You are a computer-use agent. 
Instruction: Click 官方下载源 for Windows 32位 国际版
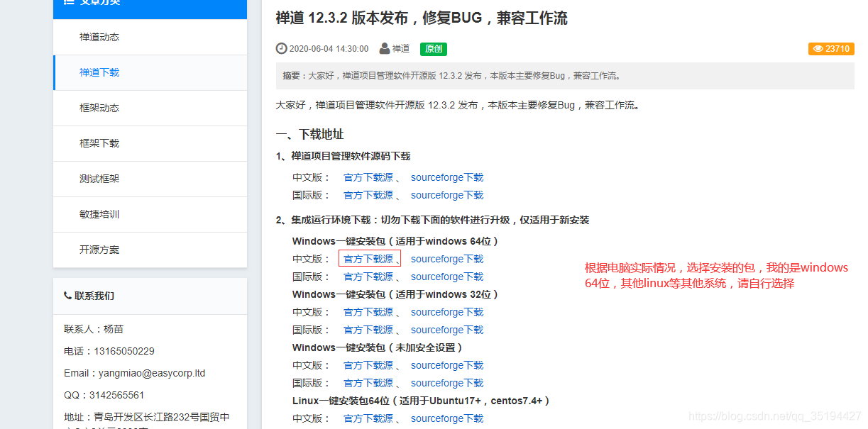pyautogui.click(x=368, y=330)
